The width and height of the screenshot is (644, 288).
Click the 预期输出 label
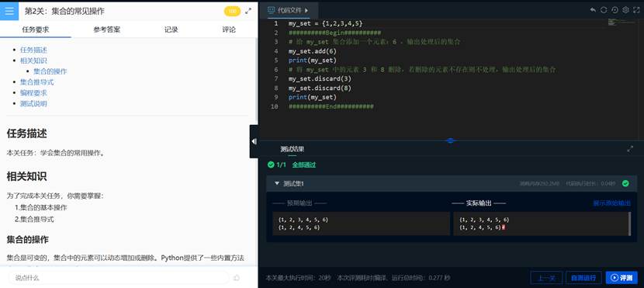point(299,203)
